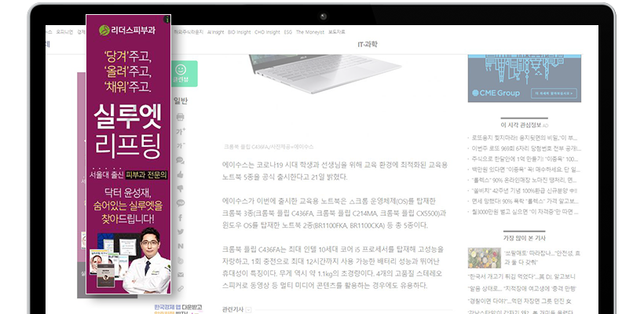Open the '쌀비치 42주년 기념' link
644x314 pixels.
[524, 191]
